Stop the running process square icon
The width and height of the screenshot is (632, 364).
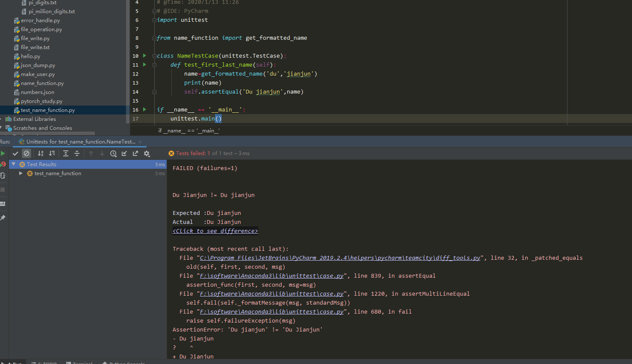point(3,189)
